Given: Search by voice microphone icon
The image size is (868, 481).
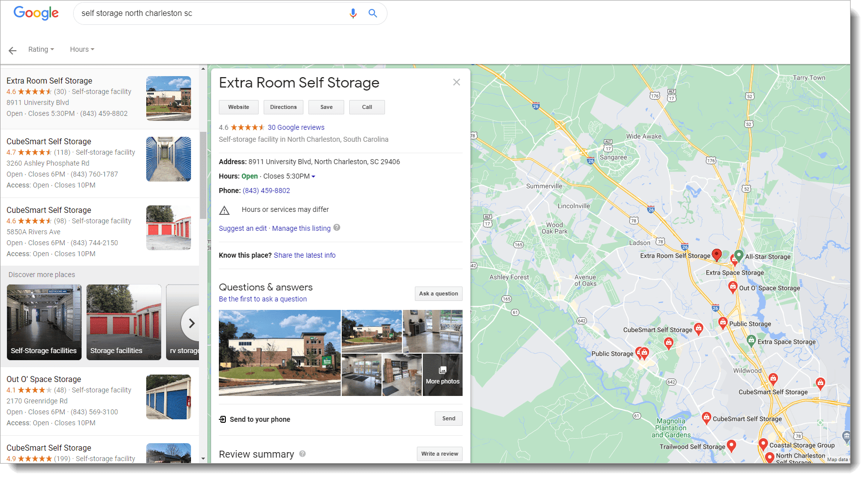Looking at the screenshot, I should [x=353, y=13].
